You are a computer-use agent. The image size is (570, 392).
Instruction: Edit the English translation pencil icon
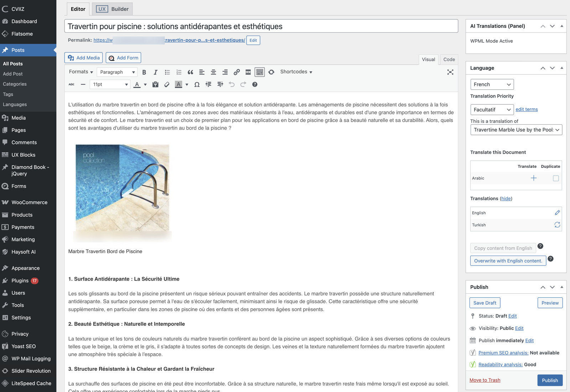click(557, 213)
